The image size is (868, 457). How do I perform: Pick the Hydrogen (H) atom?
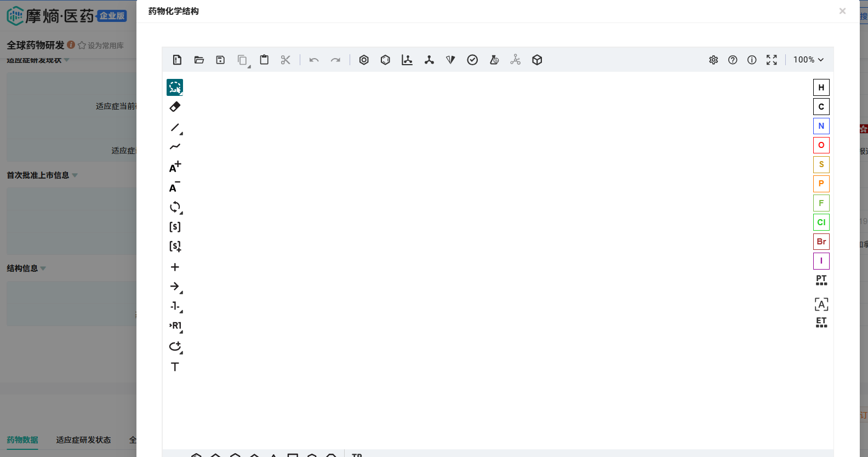pyautogui.click(x=821, y=87)
